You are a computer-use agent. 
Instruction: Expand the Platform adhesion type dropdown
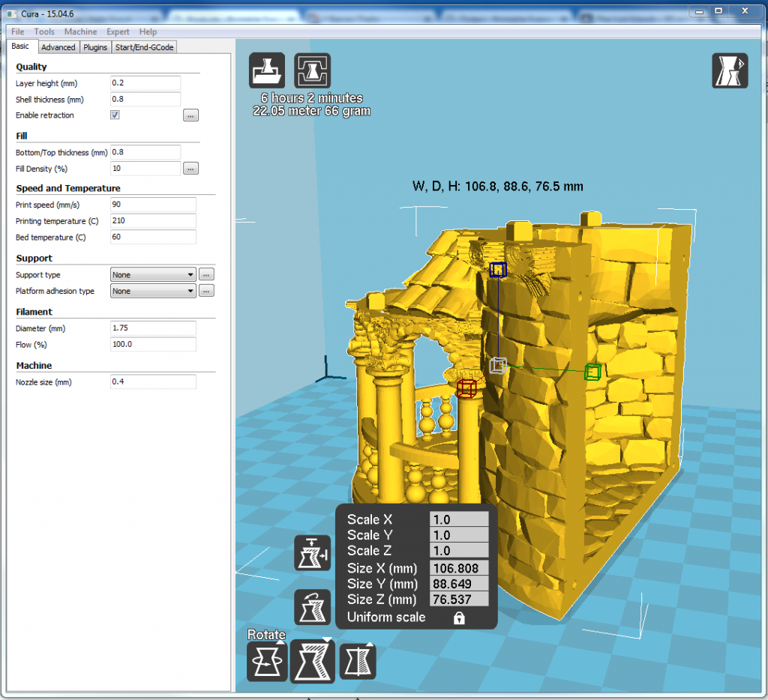153,291
